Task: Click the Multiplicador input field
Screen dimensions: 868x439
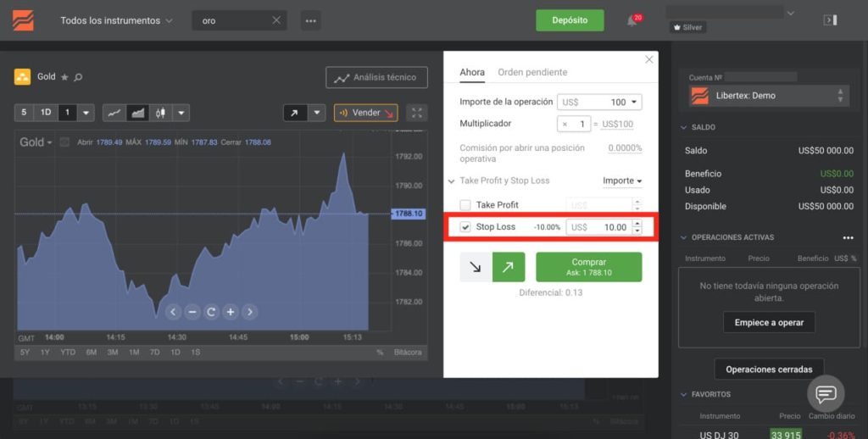Action: (x=574, y=125)
